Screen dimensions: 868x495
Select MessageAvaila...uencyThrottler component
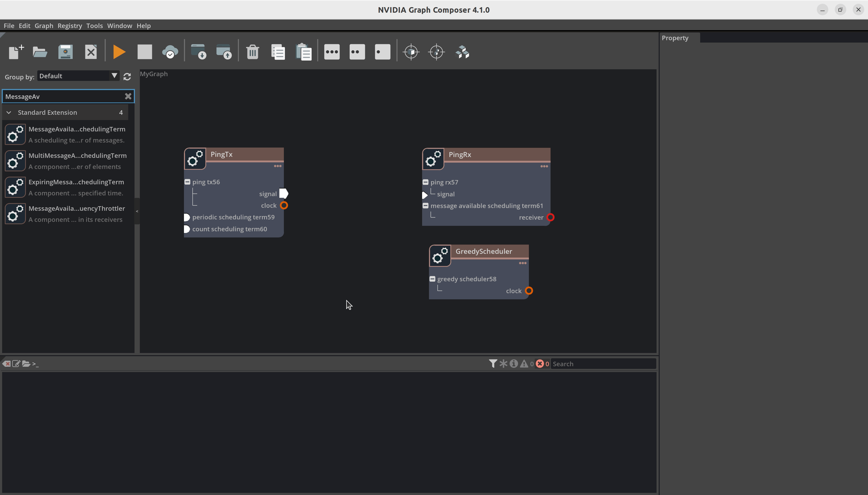tap(66, 214)
